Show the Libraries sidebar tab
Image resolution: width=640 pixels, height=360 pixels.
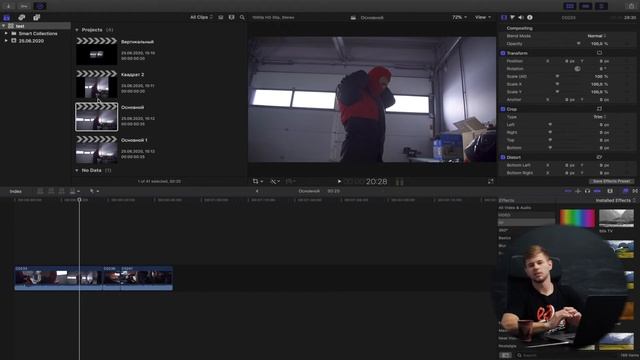[7, 18]
